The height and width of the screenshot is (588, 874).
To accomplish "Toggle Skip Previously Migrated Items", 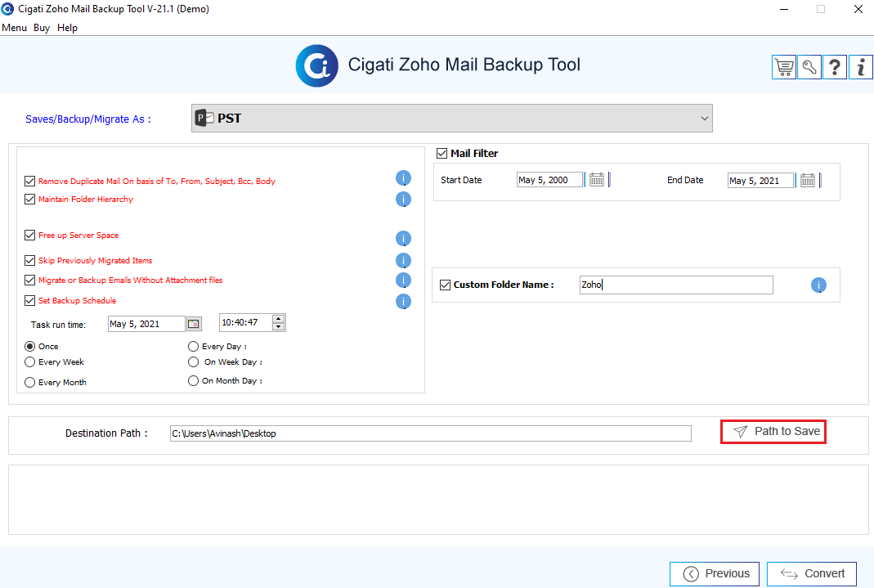I will pyautogui.click(x=30, y=260).
